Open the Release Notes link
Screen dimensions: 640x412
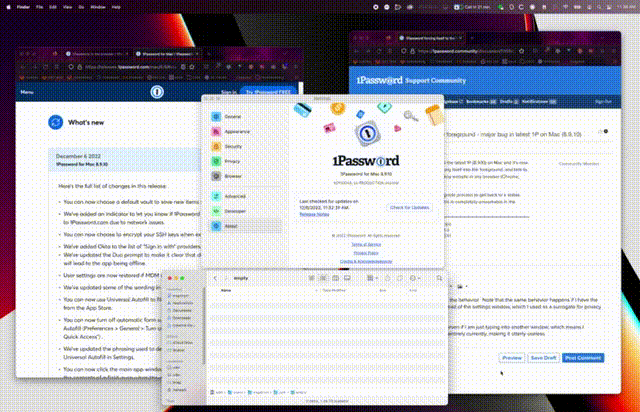[x=312, y=214]
